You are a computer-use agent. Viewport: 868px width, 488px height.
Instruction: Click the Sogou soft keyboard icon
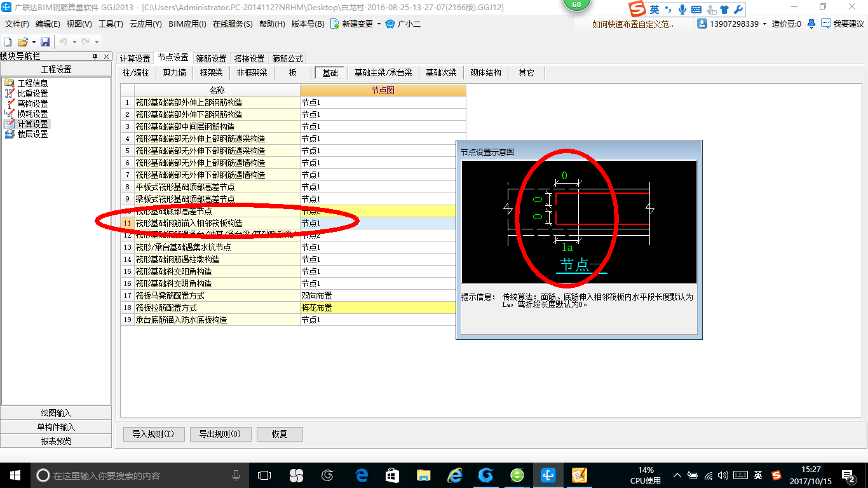tap(696, 10)
